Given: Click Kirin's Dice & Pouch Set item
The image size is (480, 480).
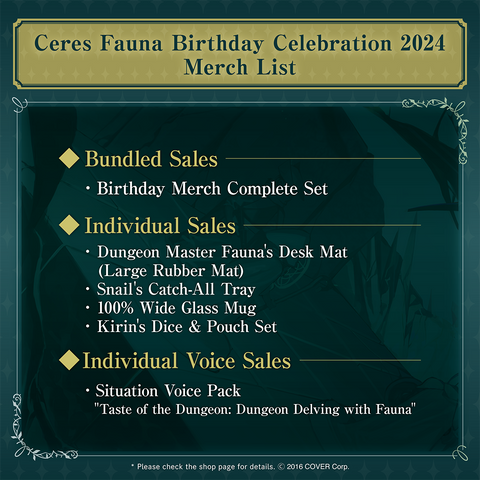Looking at the screenshot, I should [187, 326].
